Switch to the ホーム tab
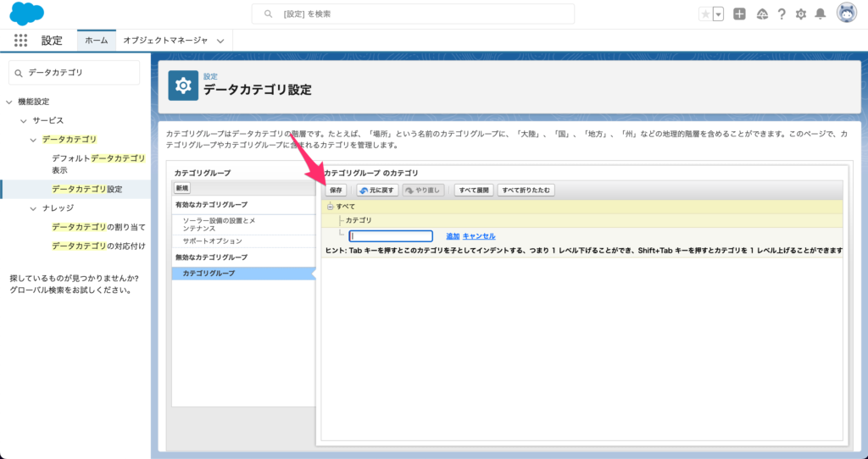 click(x=96, y=40)
